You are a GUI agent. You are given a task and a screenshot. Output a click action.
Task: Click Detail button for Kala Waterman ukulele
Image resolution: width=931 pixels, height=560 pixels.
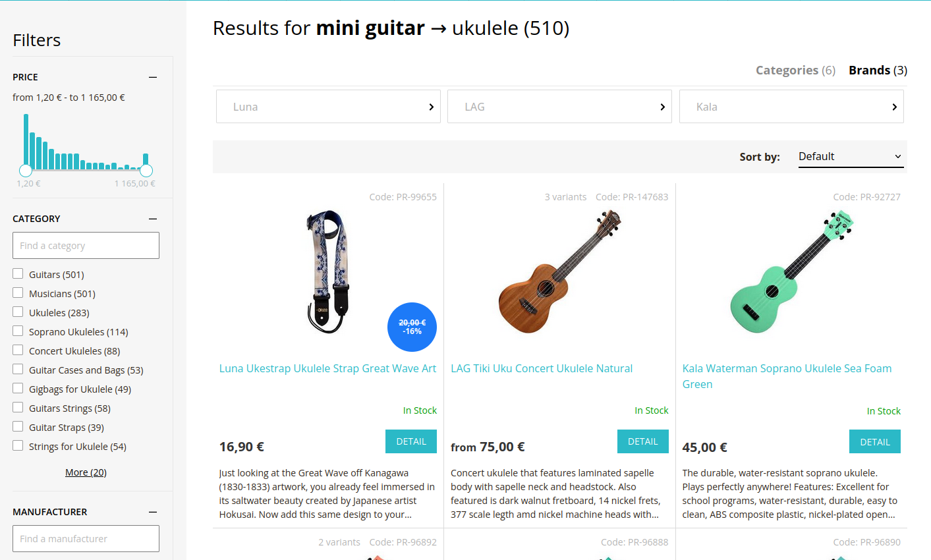click(x=874, y=442)
